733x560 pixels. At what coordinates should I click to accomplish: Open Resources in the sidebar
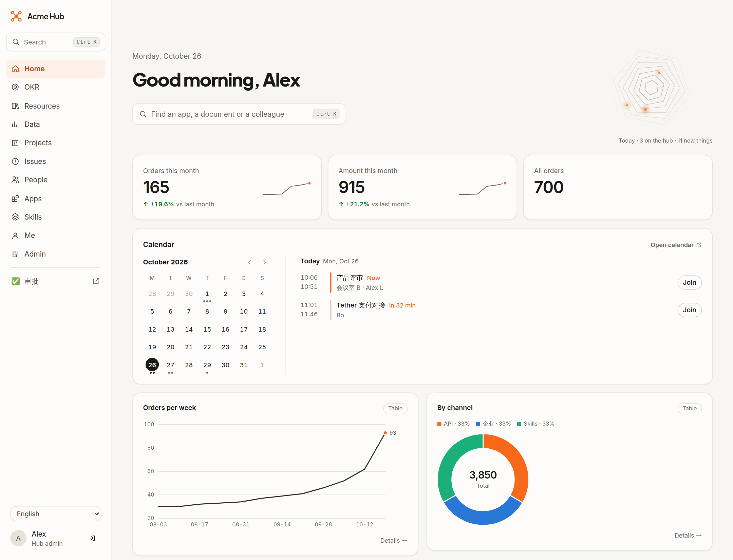pos(56,106)
